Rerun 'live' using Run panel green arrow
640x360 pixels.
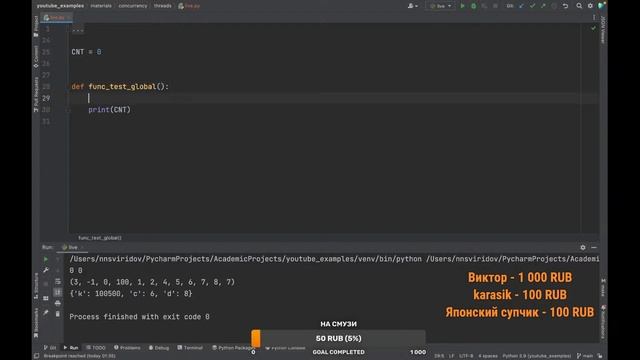46,259
